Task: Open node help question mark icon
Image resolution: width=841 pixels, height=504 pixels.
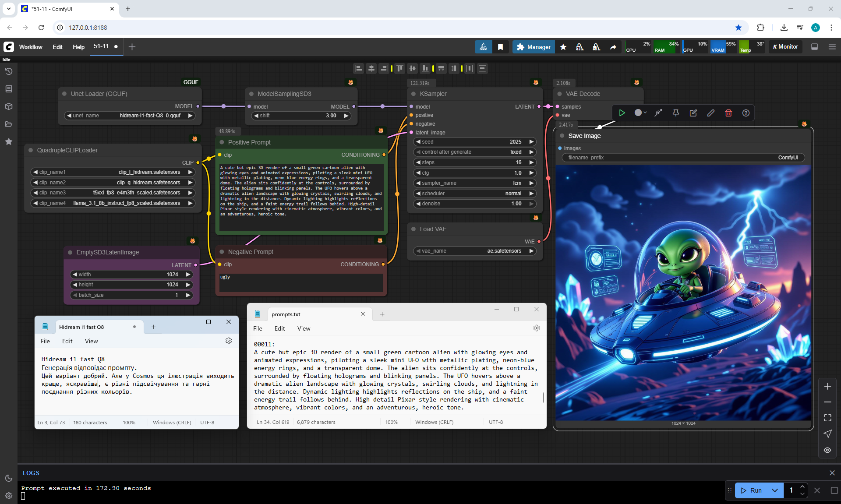Action: click(746, 113)
